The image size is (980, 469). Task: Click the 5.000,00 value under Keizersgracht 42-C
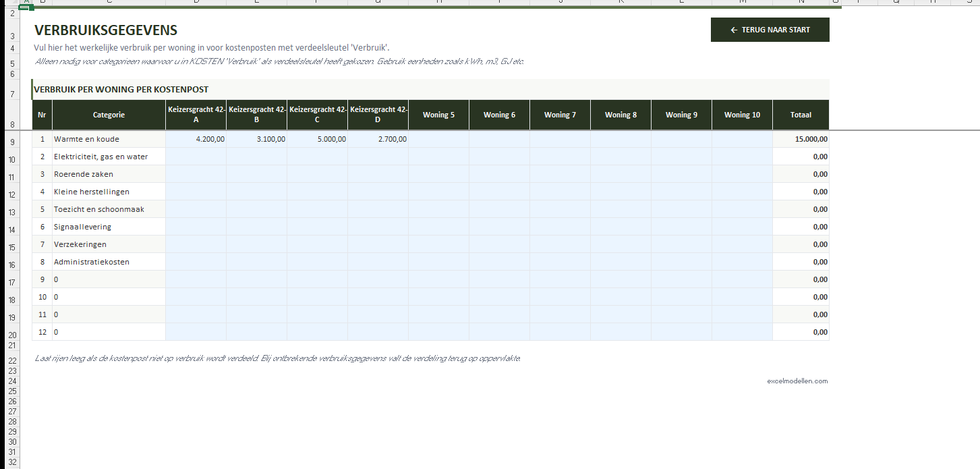317,139
